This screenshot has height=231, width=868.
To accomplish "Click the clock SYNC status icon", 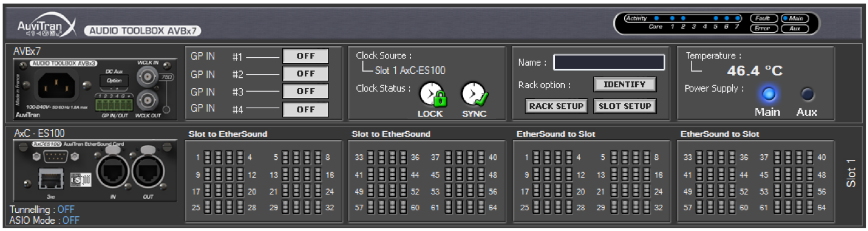I will 474,94.
